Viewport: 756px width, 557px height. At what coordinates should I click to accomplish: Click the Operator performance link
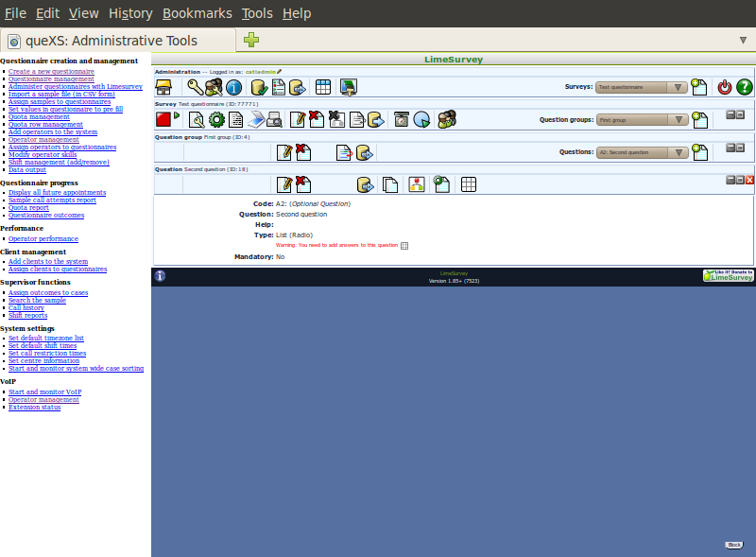pyautogui.click(x=43, y=239)
